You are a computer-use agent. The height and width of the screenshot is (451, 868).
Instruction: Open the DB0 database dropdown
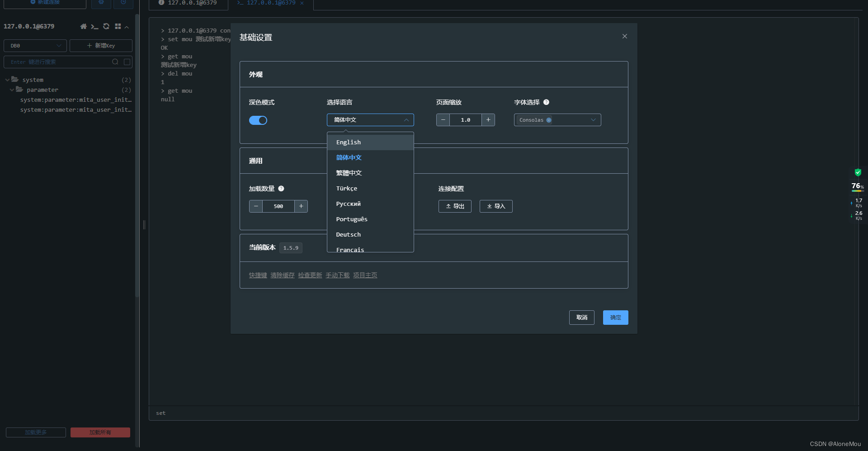pyautogui.click(x=35, y=45)
